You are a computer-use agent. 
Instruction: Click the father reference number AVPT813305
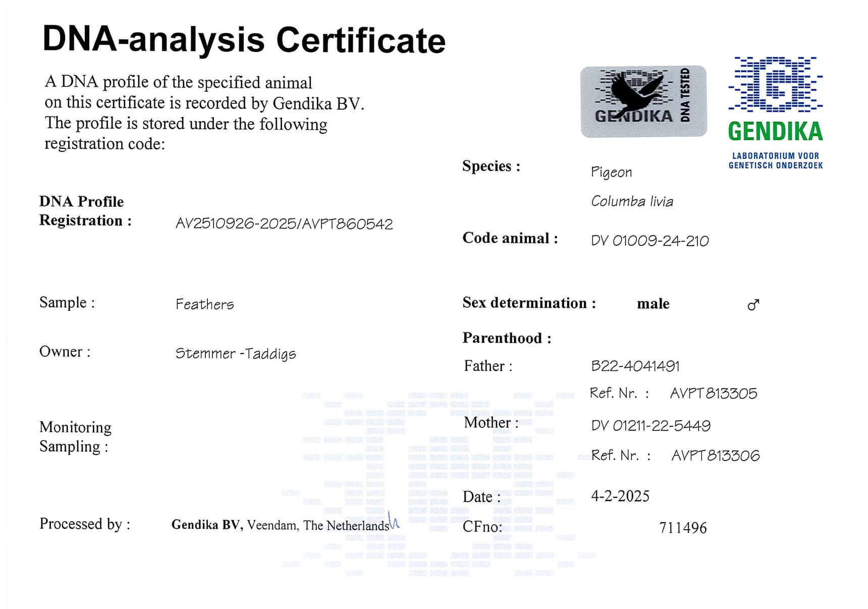pos(713,394)
